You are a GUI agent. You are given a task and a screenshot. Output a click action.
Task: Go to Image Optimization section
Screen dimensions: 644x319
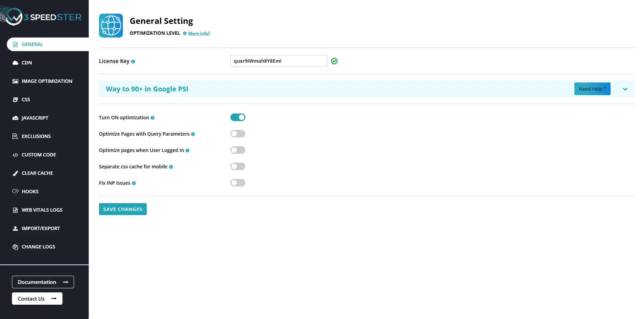[x=47, y=81]
